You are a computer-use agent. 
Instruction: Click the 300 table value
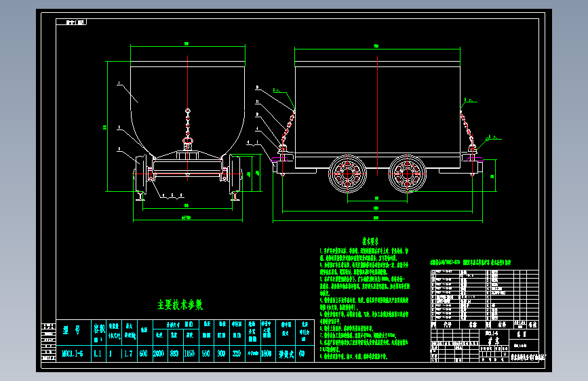coord(221,354)
